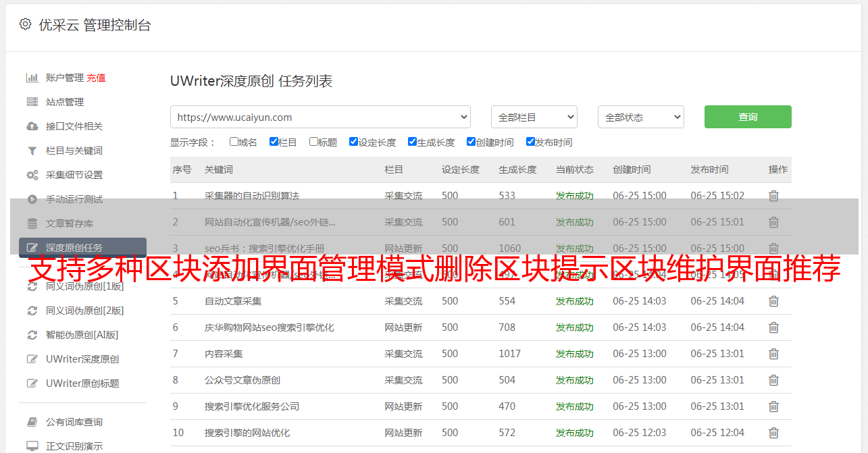Click the red 充值 link

click(x=96, y=78)
